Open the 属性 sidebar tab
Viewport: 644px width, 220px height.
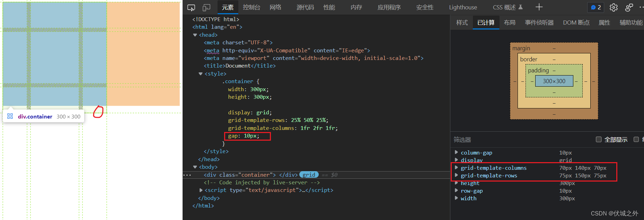coord(604,23)
